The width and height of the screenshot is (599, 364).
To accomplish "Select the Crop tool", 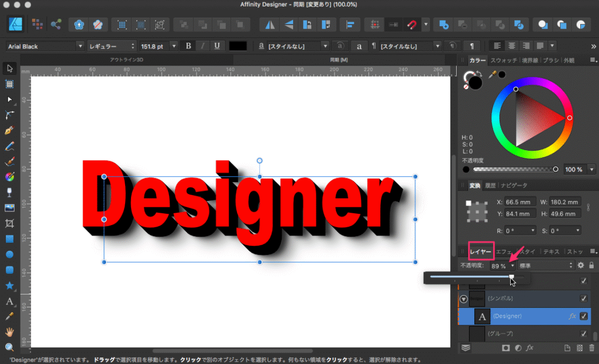I will coord(9,223).
